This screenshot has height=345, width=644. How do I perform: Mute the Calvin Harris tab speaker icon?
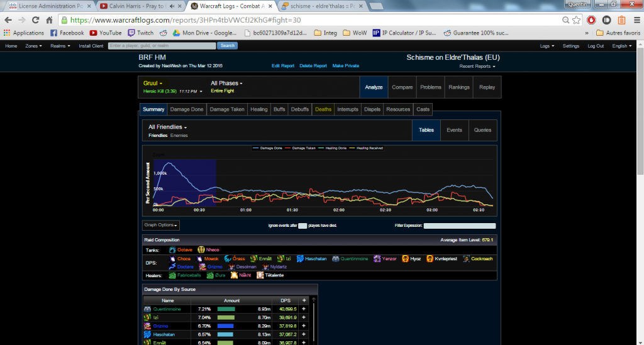(172, 6)
